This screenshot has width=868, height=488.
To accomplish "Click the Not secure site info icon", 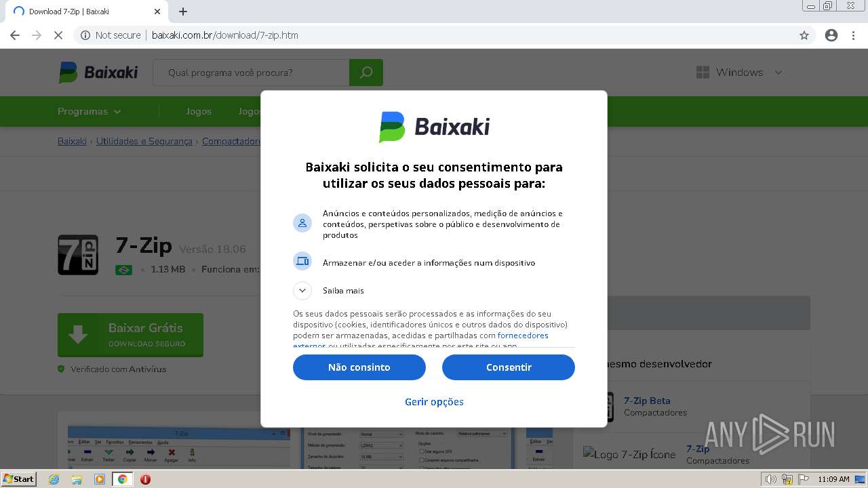I will 85,35.
